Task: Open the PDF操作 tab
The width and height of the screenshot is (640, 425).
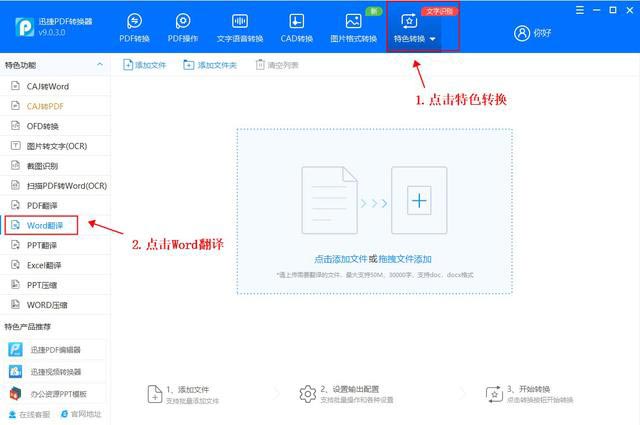Action: pos(183,27)
